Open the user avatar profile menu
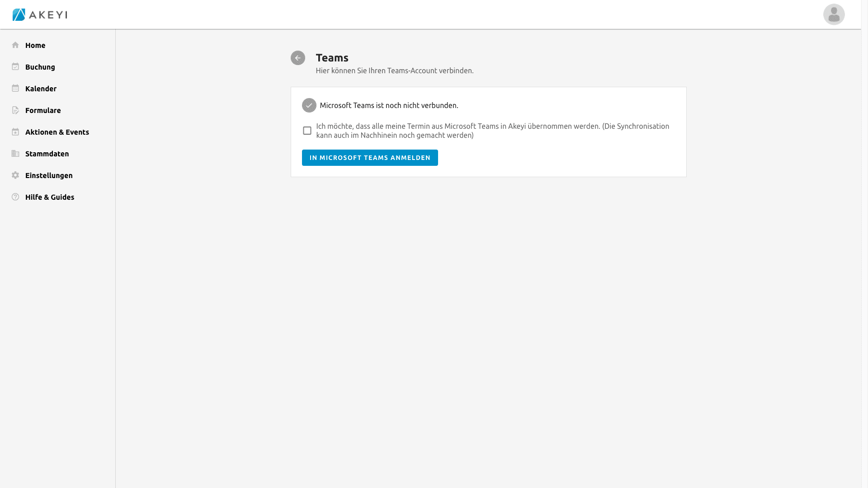The height and width of the screenshot is (488, 868). tap(834, 14)
